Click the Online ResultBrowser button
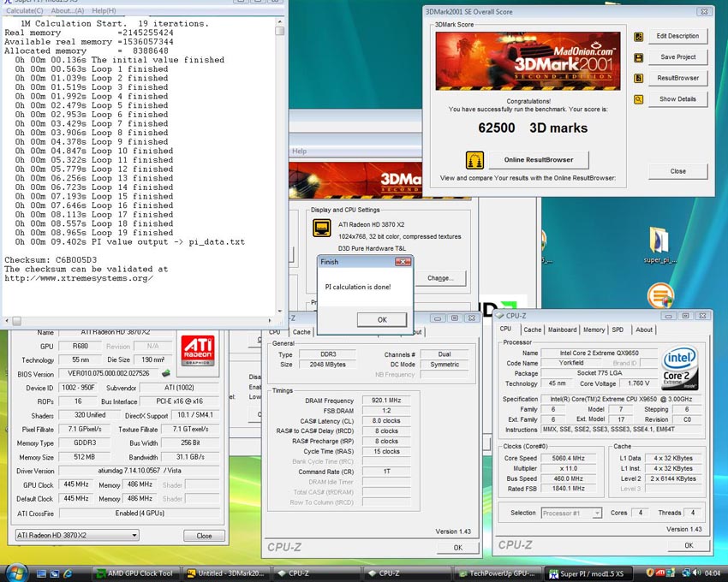This screenshot has height=582, width=728. (539, 160)
